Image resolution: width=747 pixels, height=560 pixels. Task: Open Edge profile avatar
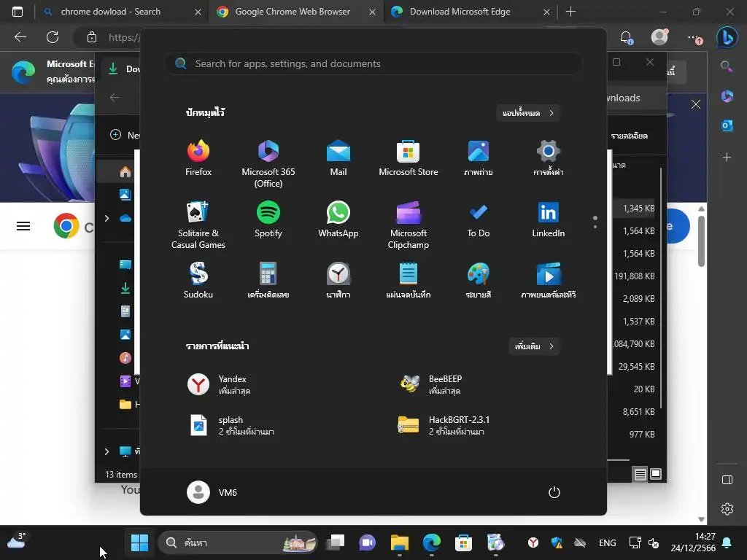pos(659,37)
